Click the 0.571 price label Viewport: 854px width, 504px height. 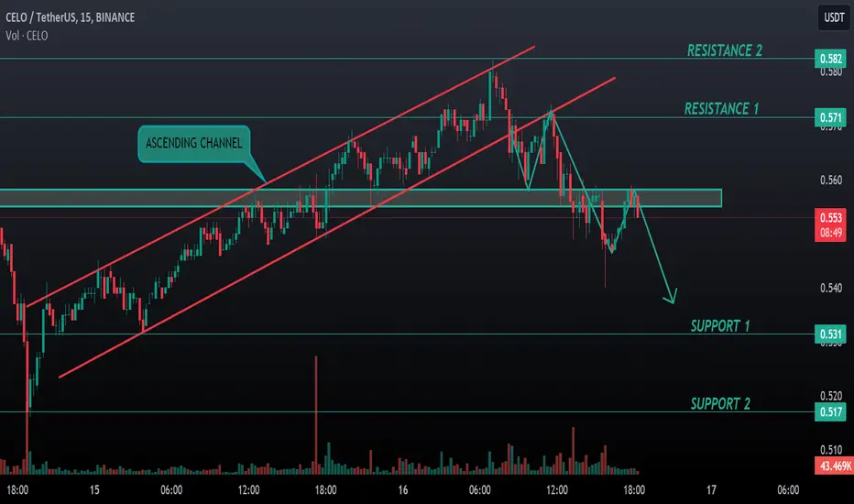click(830, 117)
